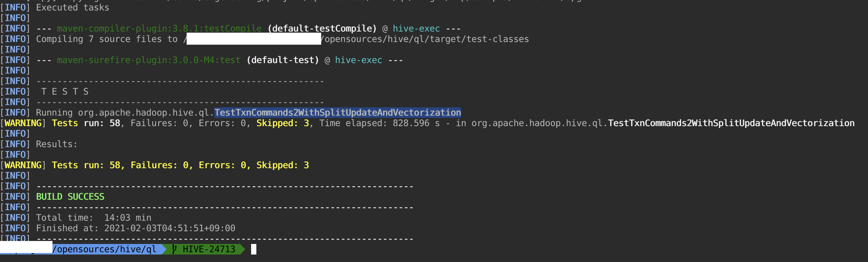Screen dimensions: 868x262
Task: Click the git branch icon in prompt
Action: 174,249
